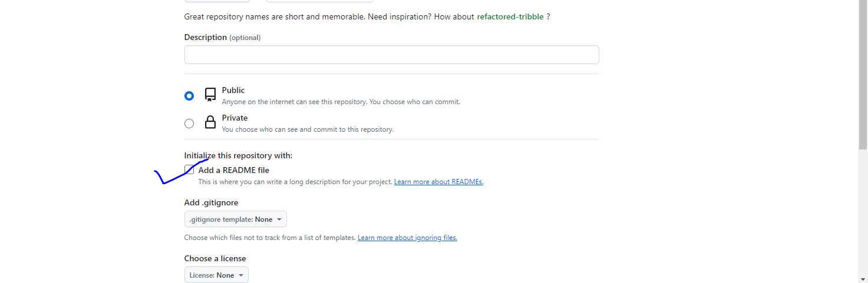The width and height of the screenshot is (868, 283).
Task: Focus the Description text field
Action: (x=392, y=55)
